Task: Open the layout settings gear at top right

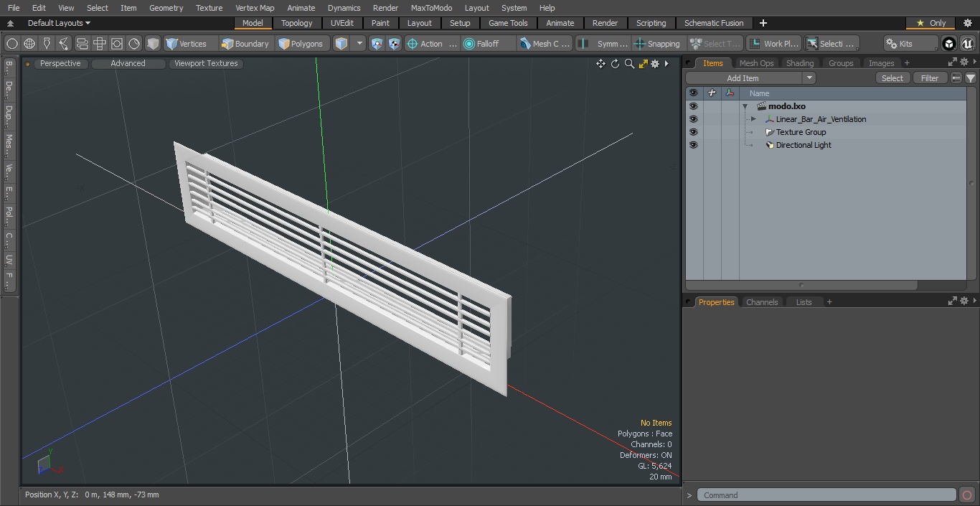Action: pyautogui.click(x=968, y=23)
